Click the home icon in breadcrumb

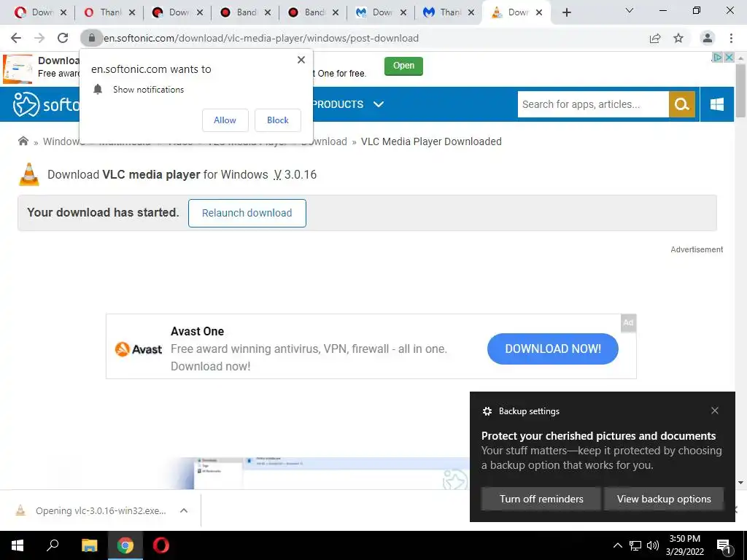tap(23, 141)
